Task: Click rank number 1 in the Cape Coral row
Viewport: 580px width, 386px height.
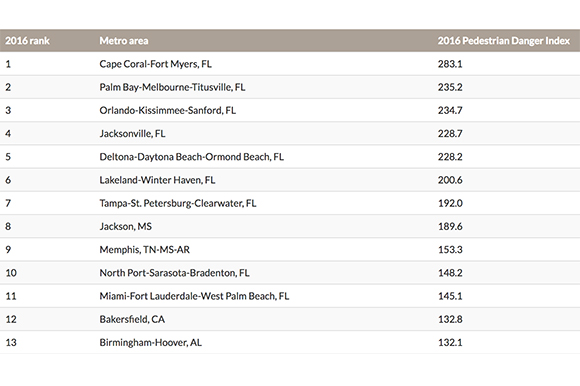Action: [x=8, y=64]
